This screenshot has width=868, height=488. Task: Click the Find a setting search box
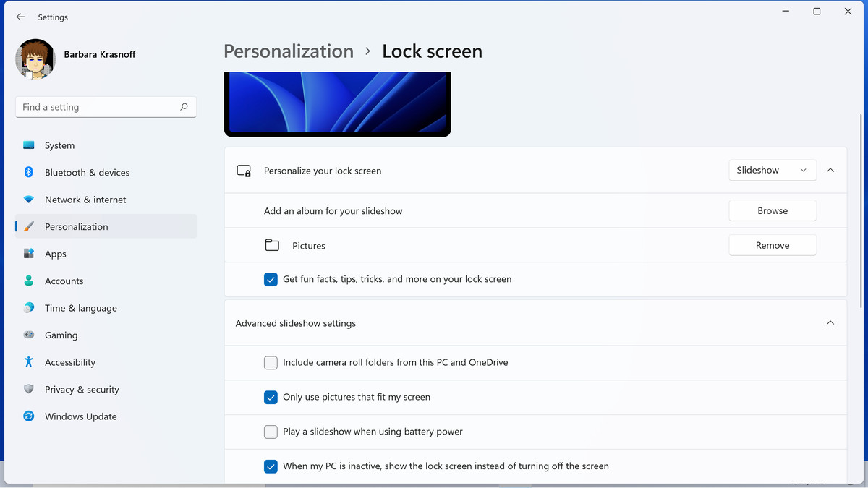[x=106, y=107]
